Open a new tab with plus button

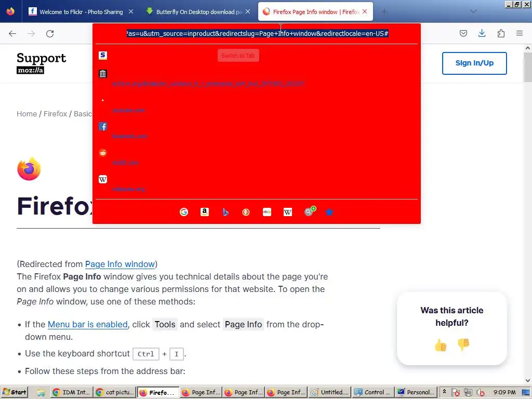384,11
